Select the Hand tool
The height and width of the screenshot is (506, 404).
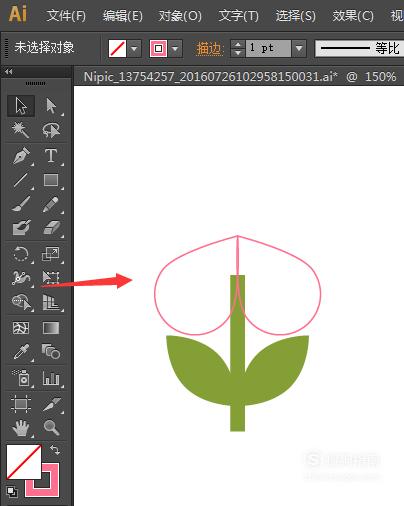(x=21, y=428)
